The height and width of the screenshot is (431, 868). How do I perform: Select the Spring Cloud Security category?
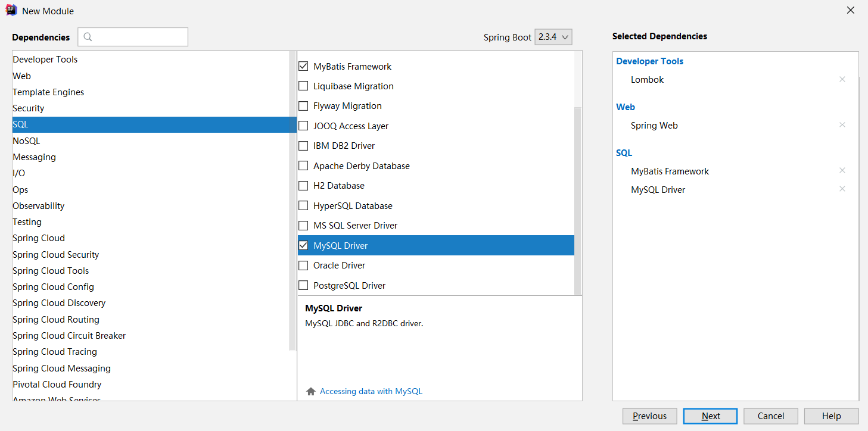(x=55, y=255)
